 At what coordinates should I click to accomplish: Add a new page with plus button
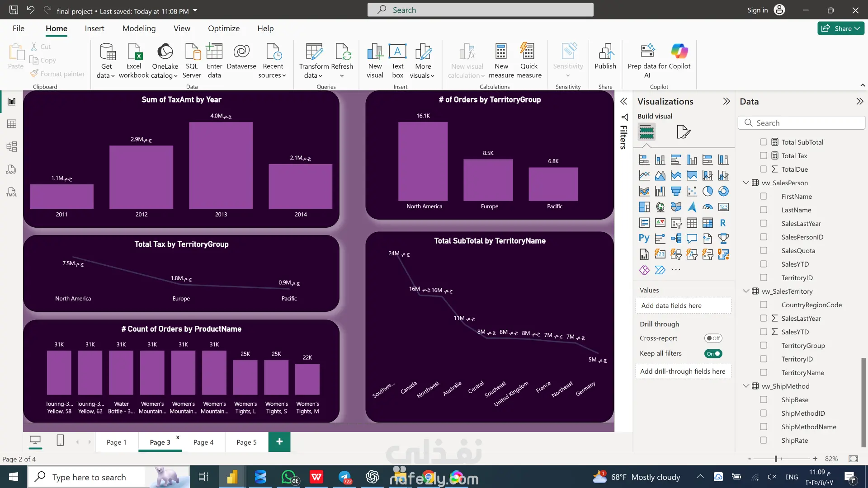pos(279,442)
